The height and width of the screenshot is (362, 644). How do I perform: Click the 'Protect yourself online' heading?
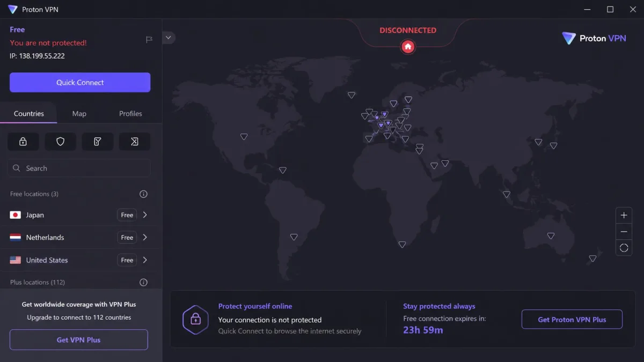point(255,306)
